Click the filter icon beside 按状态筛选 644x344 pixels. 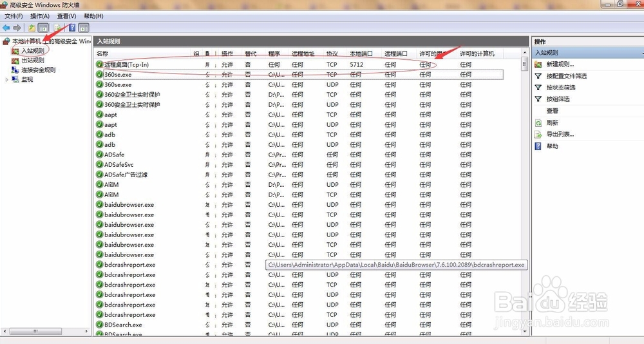(x=538, y=88)
